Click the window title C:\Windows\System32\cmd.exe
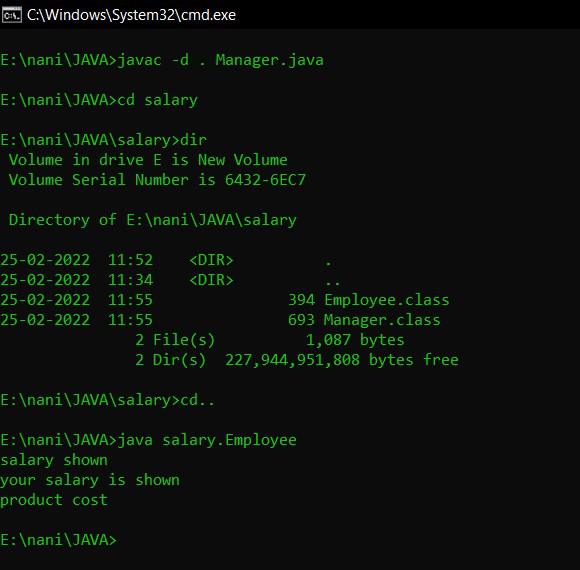580x570 pixels. pos(131,15)
